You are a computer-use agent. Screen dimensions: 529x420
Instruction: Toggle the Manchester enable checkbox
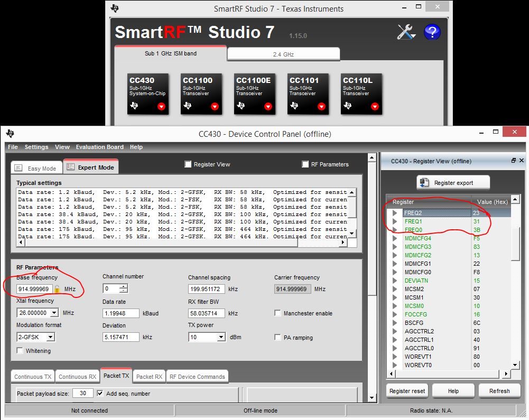pos(277,313)
